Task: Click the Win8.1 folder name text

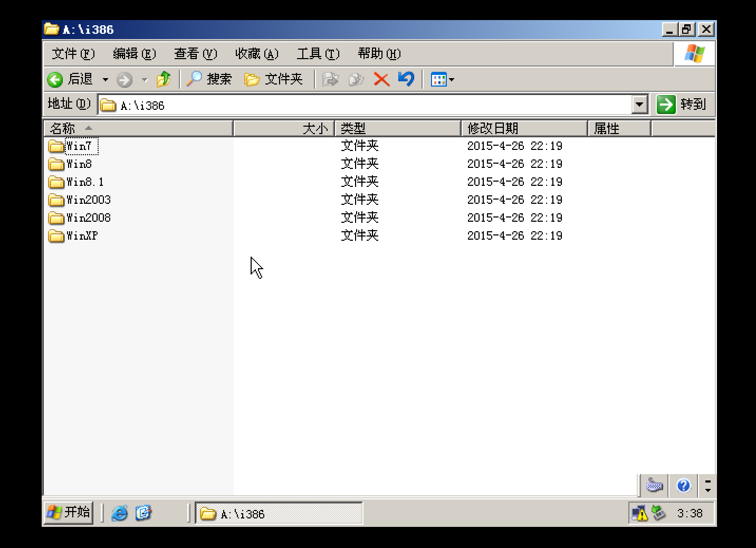Action: pos(85,182)
